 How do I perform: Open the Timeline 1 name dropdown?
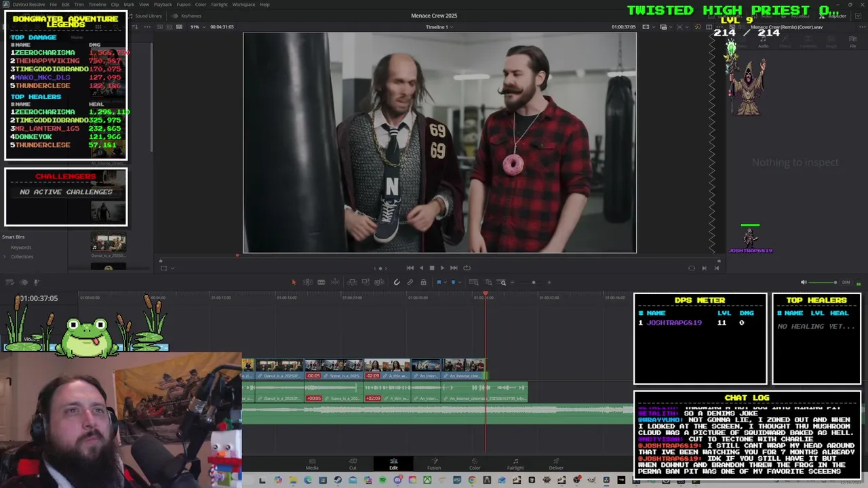click(x=438, y=26)
